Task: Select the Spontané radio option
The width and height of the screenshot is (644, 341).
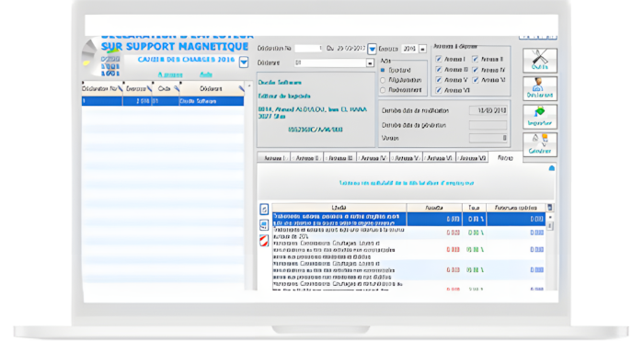Action: pyautogui.click(x=383, y=70)
